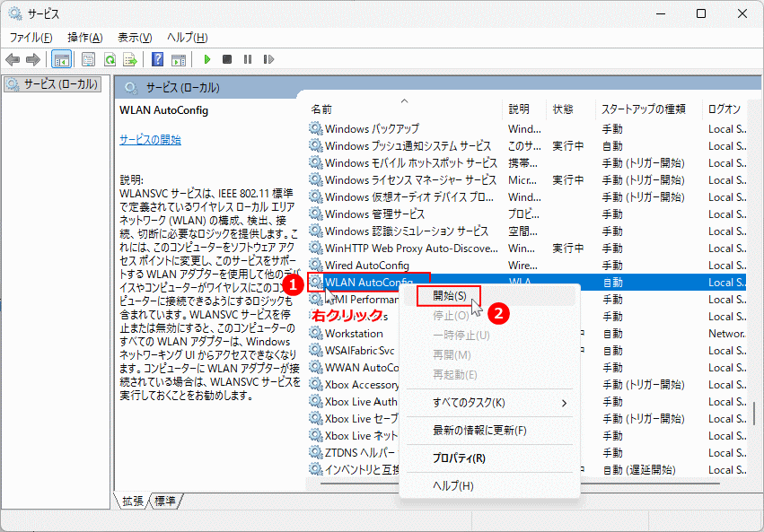Click the vertical scrollbar thumb of service list
Screen dimensions: 764x532
754,413
